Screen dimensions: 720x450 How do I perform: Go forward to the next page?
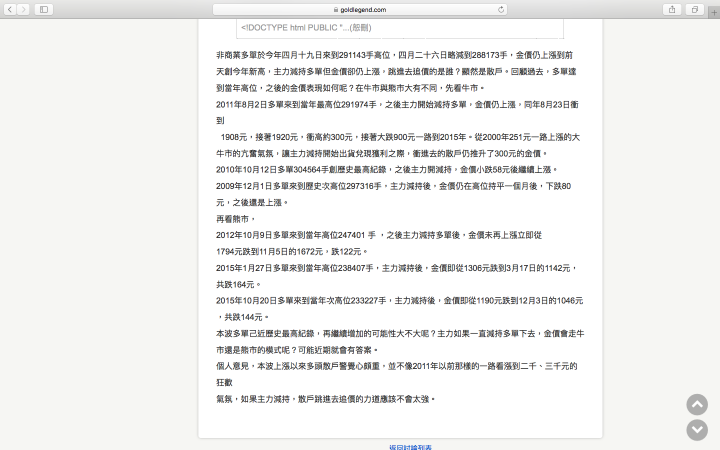click(x=24, y=9)
